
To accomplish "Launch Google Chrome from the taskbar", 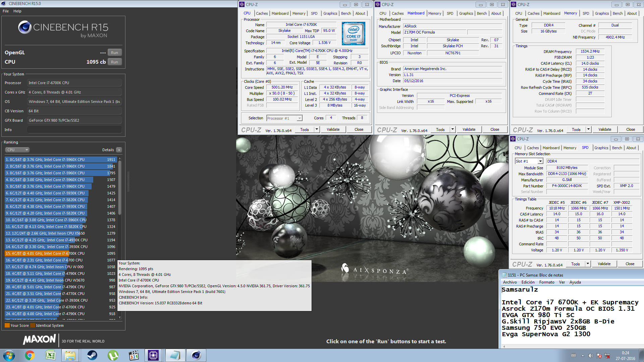I will [30, 355].
